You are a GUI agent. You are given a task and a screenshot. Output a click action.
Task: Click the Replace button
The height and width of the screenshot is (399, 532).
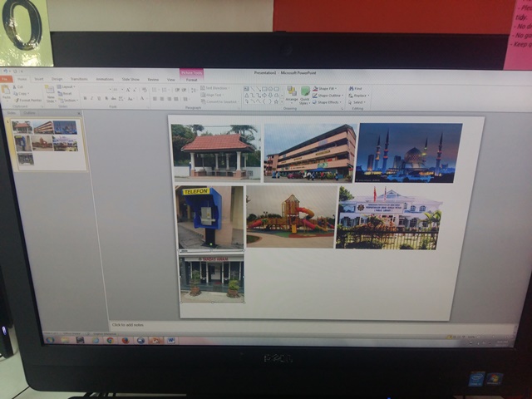coord(359,96)
